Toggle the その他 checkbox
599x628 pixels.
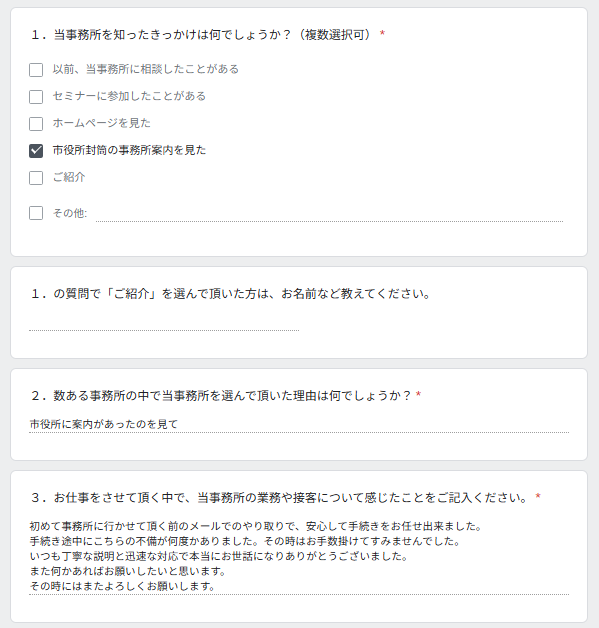(36, 213)
